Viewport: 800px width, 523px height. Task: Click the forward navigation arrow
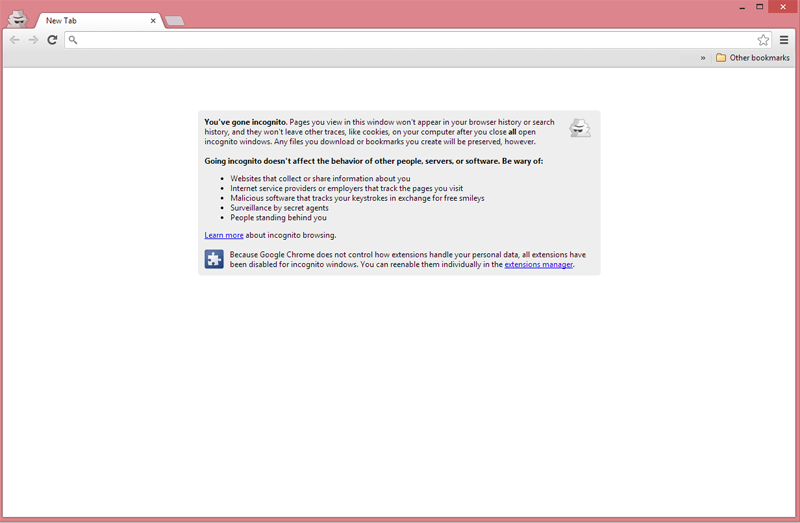(33, 40)
